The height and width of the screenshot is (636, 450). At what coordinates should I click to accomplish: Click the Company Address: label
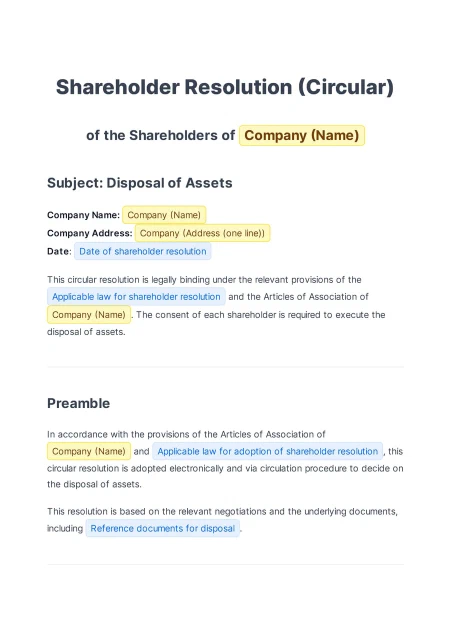(x=90, y=233)
